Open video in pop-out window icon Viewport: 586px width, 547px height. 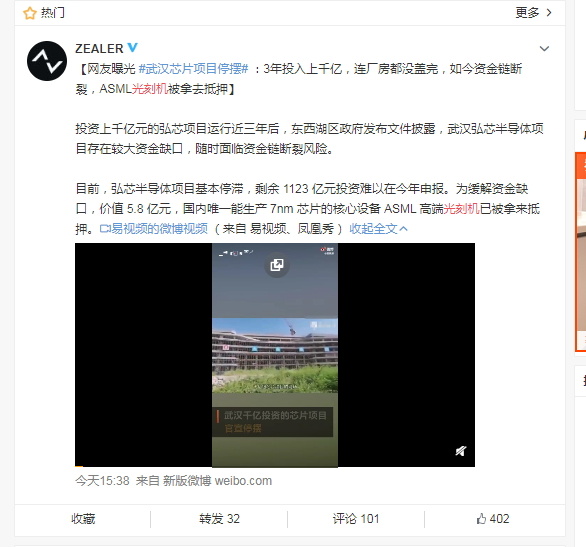click(x=277, y=265)
